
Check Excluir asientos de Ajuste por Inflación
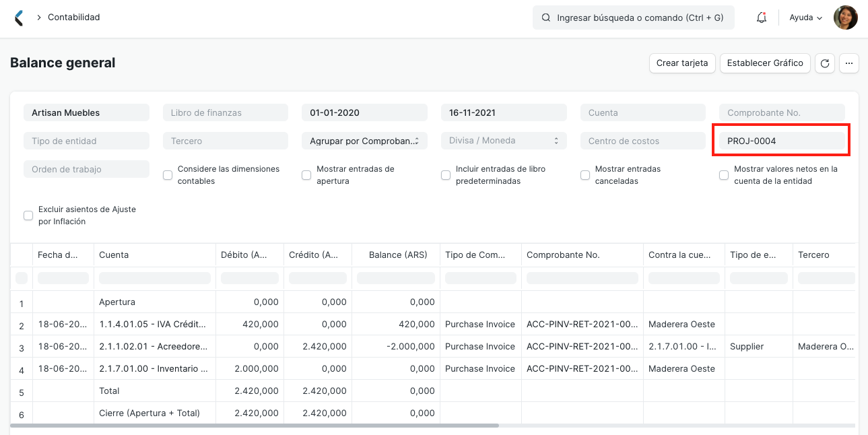pos(28,215)
